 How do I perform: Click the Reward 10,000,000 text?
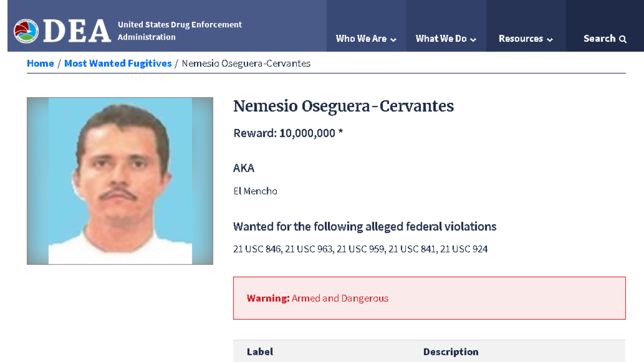pyautogui.click(x=288, y=133)
